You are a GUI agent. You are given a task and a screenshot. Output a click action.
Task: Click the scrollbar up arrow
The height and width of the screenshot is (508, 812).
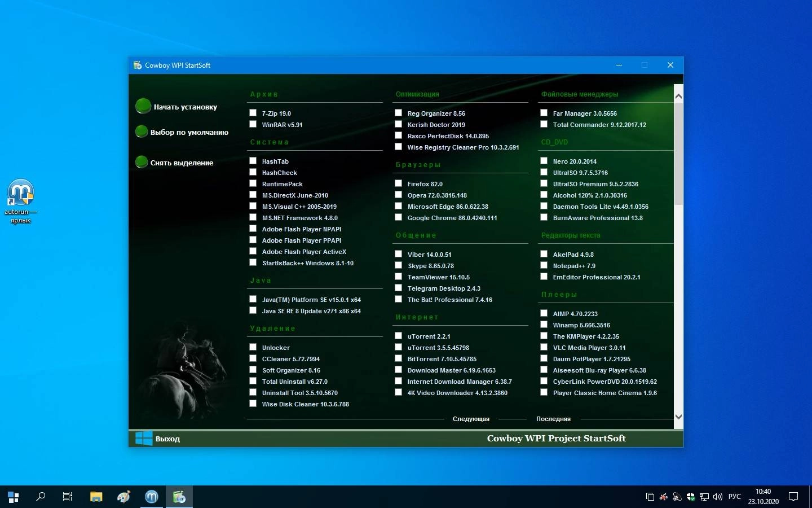pyautogui.click(x=678, y=97)
